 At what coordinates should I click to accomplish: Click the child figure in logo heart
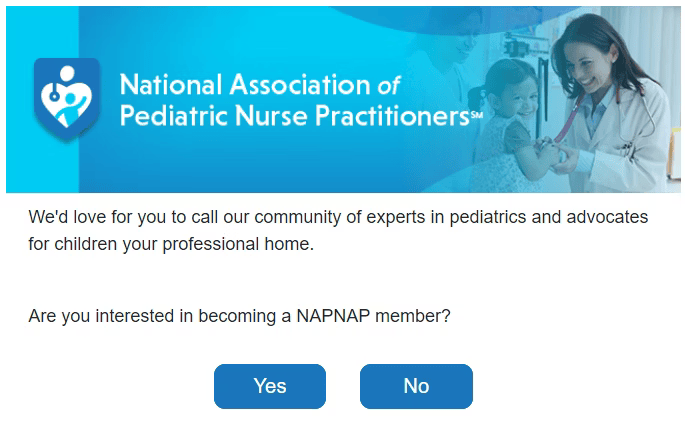(x=73, y=107)
